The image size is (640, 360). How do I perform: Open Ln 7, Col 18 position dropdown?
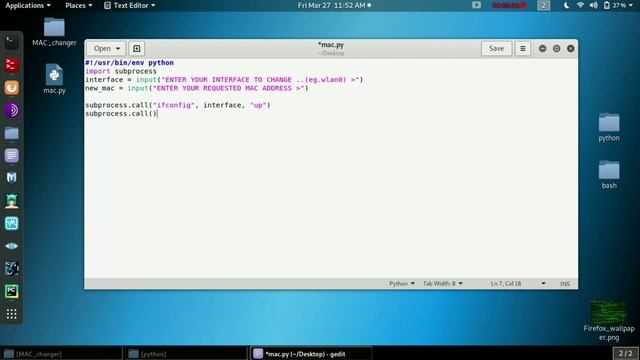[x=518, y=283]
